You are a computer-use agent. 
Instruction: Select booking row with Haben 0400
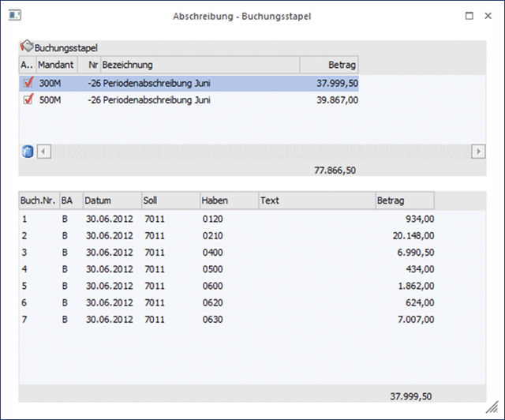[x=227, y=252]
